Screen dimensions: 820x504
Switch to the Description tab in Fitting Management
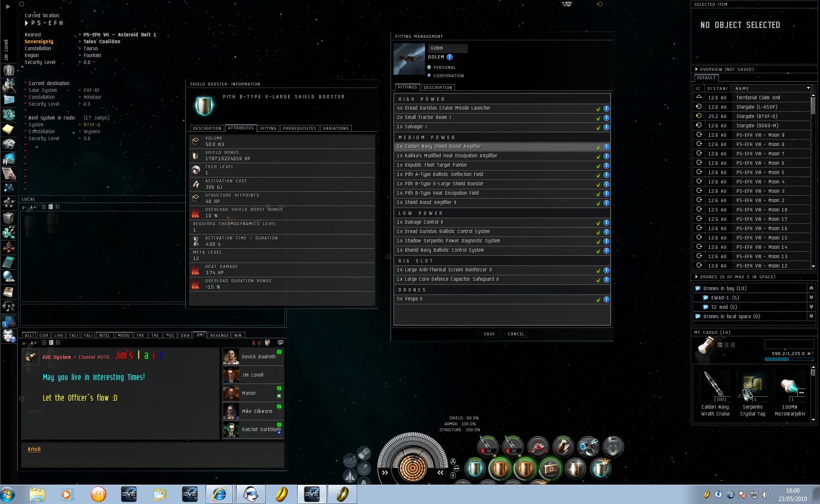438,88
